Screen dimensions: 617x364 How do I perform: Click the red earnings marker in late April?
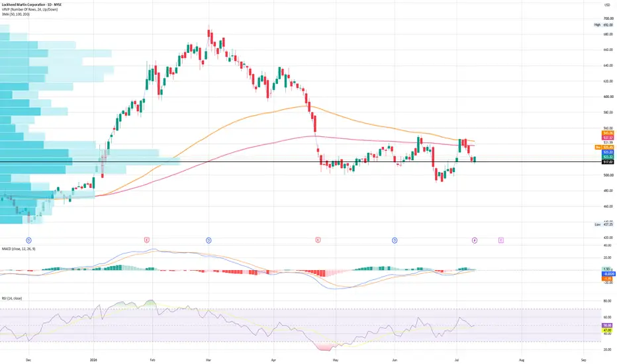(x=318, y=240)
